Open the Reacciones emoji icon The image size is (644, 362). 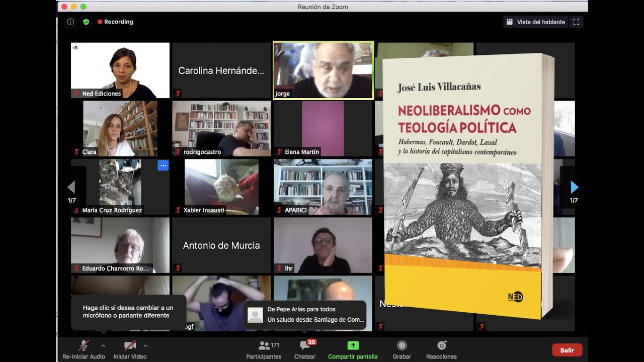tap(442, 345)
